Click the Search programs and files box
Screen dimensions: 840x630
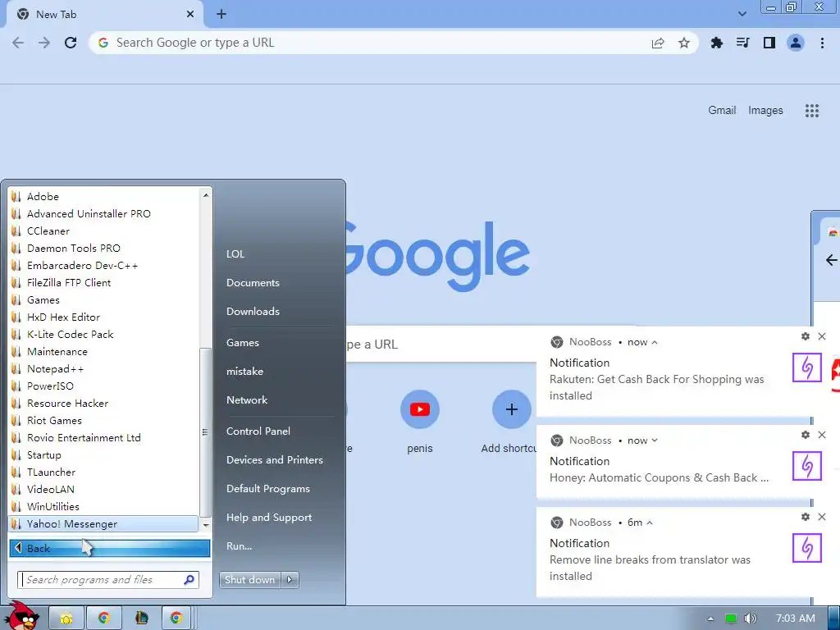coord(109,580)
